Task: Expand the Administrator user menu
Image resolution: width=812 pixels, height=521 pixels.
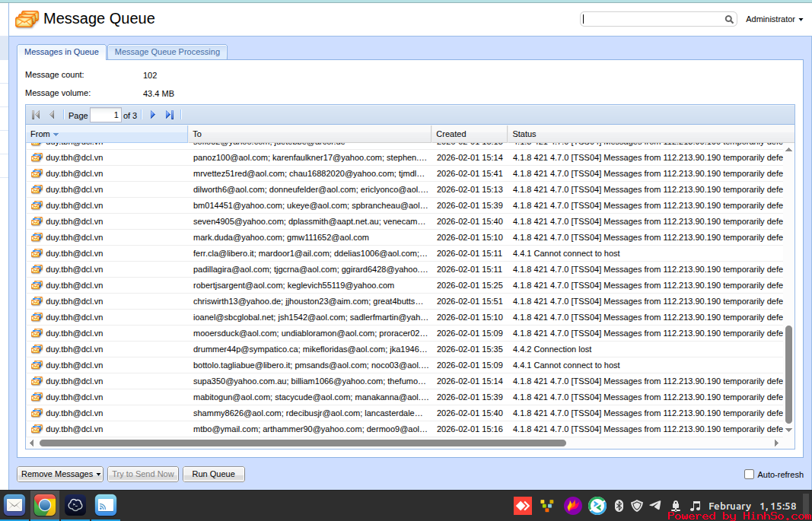Action: coord(774,20)
